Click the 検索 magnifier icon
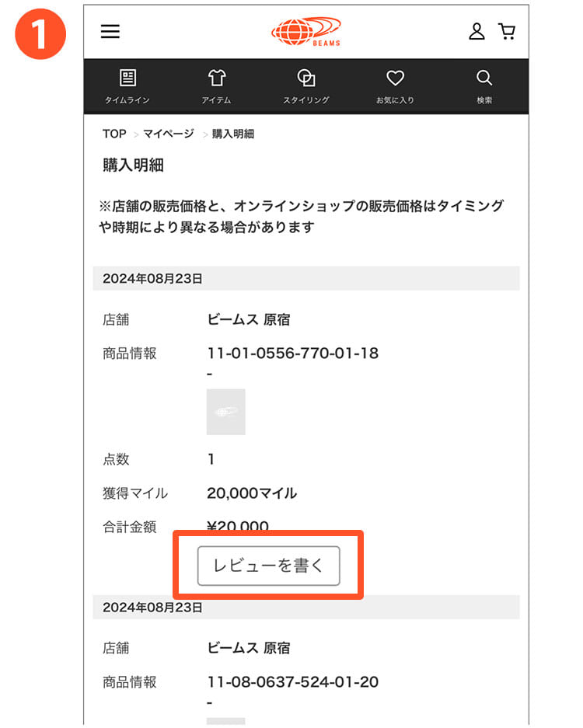 (x=484, y=78)
